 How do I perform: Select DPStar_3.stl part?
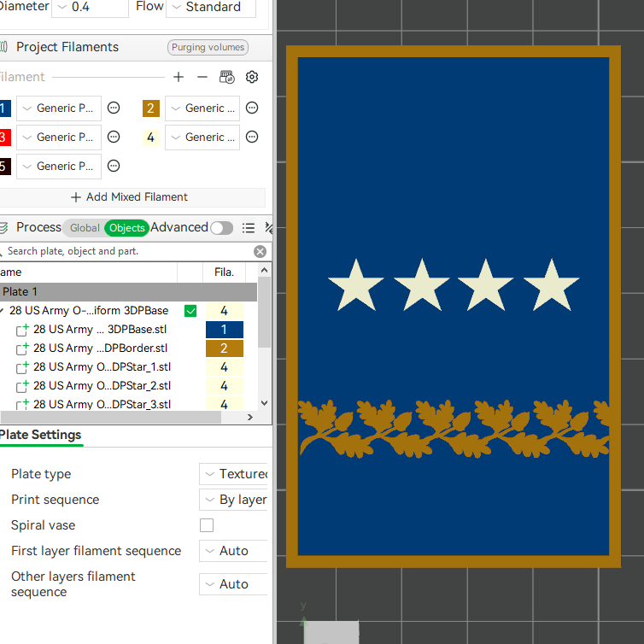pos(102,404)
